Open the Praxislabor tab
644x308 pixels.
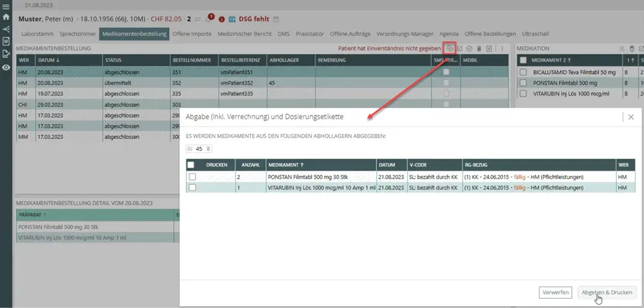point(310,34)
